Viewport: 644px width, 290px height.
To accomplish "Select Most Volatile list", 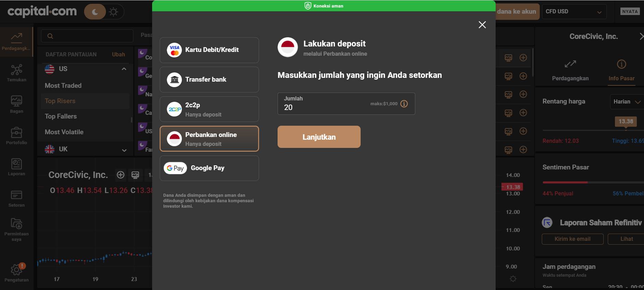I will 64,132.
